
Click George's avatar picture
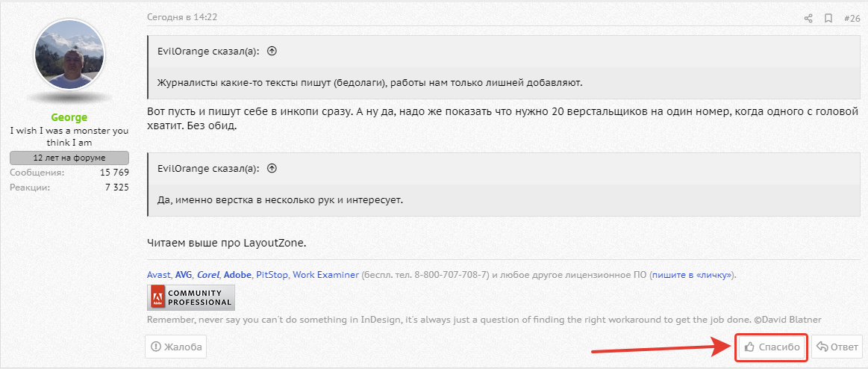[x=69, y=55]
